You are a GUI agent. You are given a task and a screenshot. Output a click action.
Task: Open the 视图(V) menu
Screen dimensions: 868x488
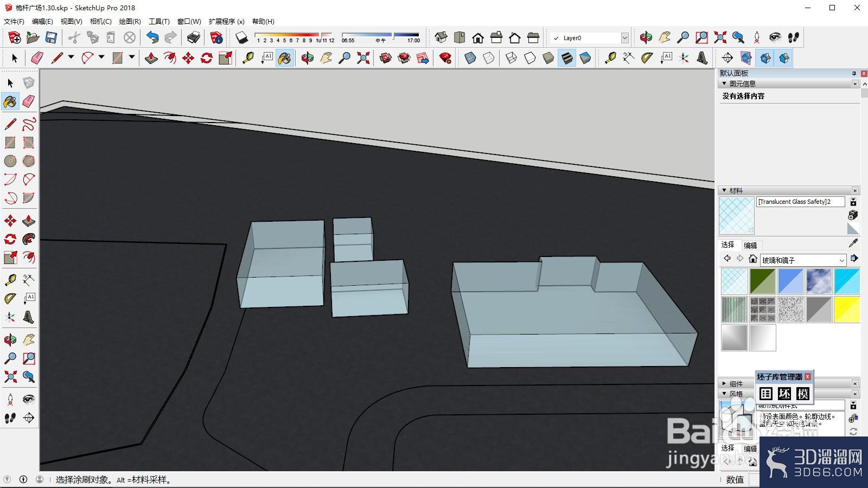tap(71, 22)
